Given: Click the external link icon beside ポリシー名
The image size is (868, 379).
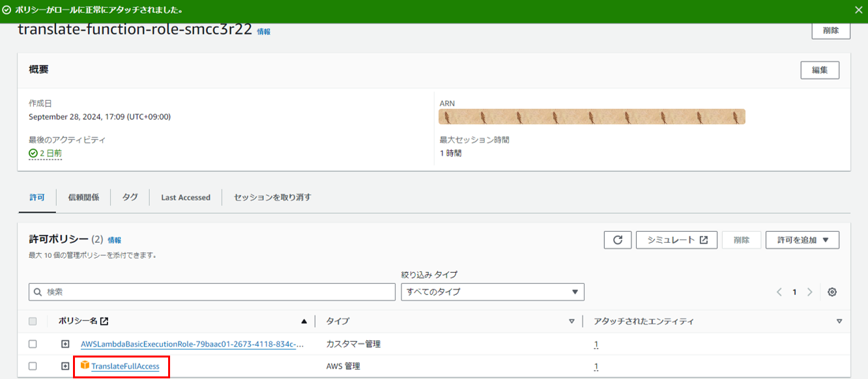Looking at the screenshot, I should 104,321.
